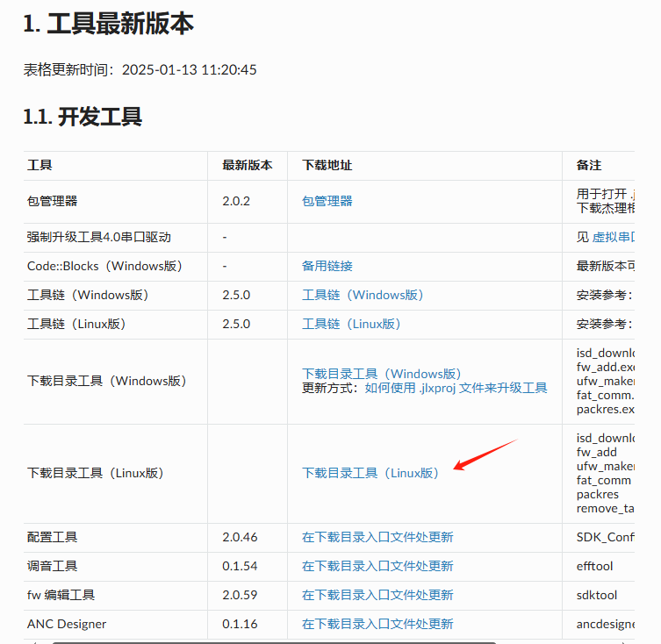The height and width of the screenshot is (644, 661).
Task: Open 工具链（Windows版）download link
Action: click(x=363, y=295)
